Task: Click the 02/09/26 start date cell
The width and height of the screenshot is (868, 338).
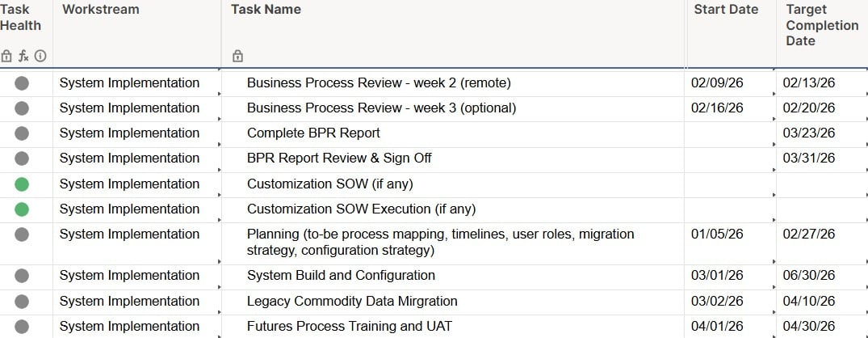Action: 717,82
